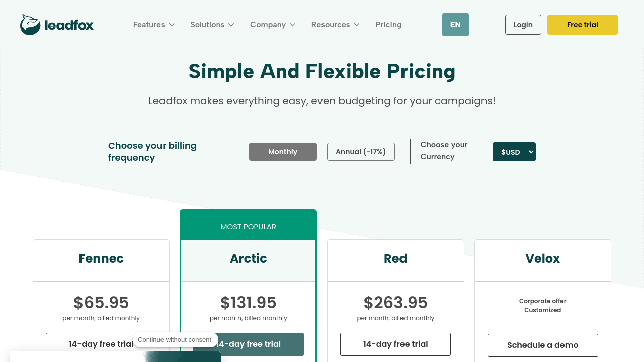Start Red plan 14-day free trial
This screenshot has width=644, height=362.
(395, 344)
